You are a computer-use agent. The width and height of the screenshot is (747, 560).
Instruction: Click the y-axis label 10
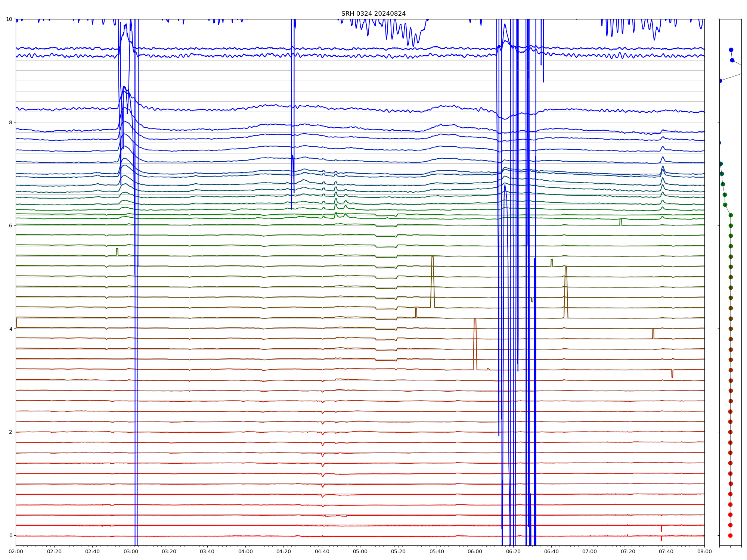(x=9, y=19)
